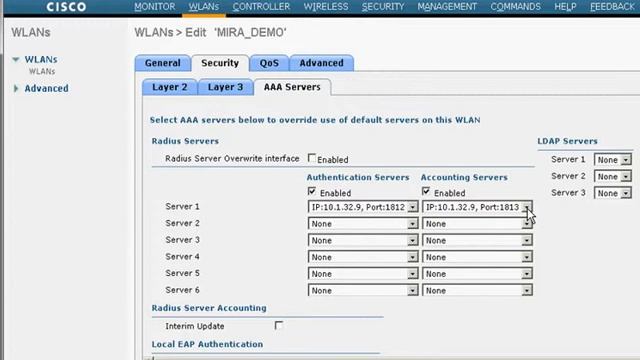Open the Layer 2 sub-tab
Image resolution: width=640 pixels, height=360 pixels.
coord(170,87)
